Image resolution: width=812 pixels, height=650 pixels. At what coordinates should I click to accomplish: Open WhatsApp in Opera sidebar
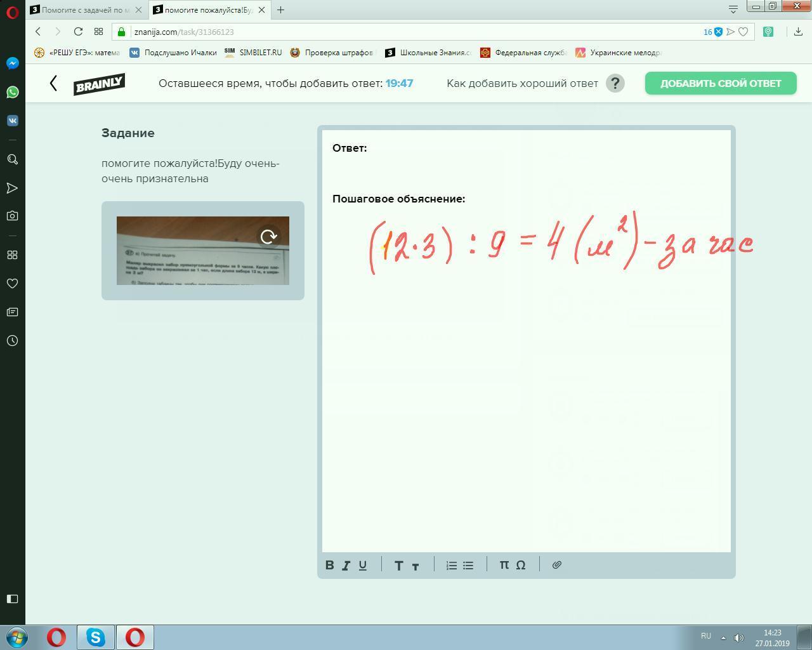pos(12,92)
